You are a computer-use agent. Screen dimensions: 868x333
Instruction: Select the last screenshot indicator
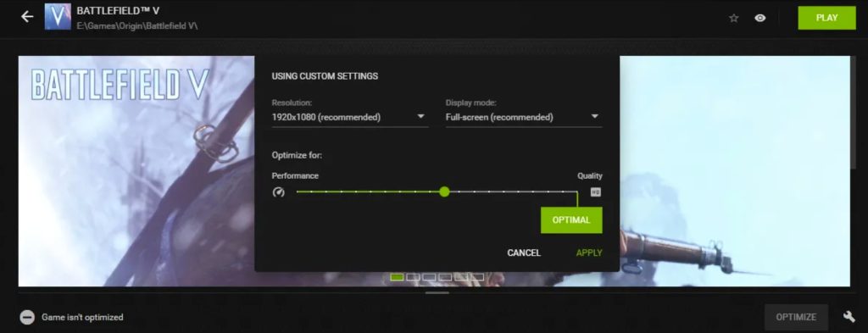tap(477, 276)
